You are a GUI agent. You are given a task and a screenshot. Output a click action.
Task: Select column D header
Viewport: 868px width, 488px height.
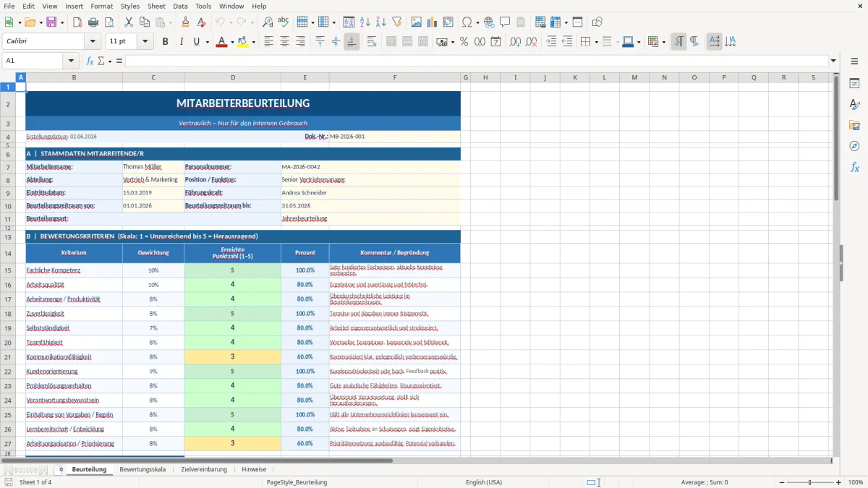tap(232, 77)
